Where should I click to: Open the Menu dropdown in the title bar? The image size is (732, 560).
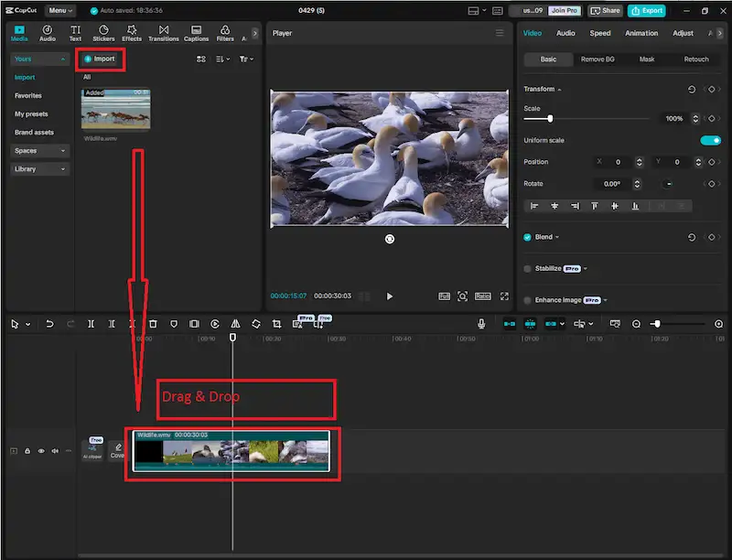pos(60,11)
